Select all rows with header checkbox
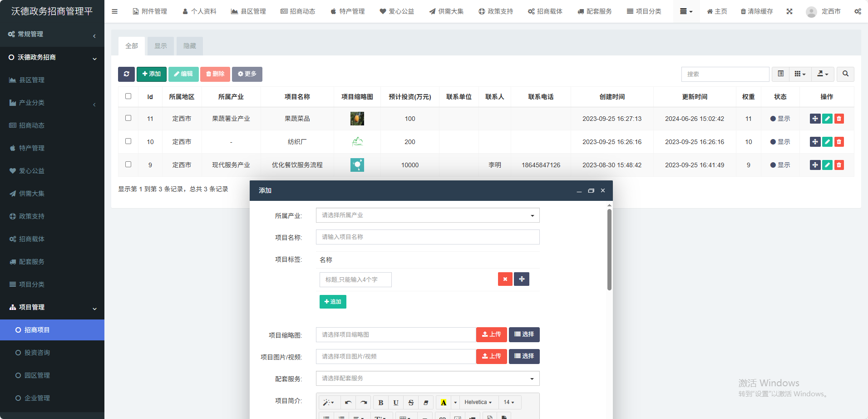The image size is (868, 419). click(x=128, y=96)
